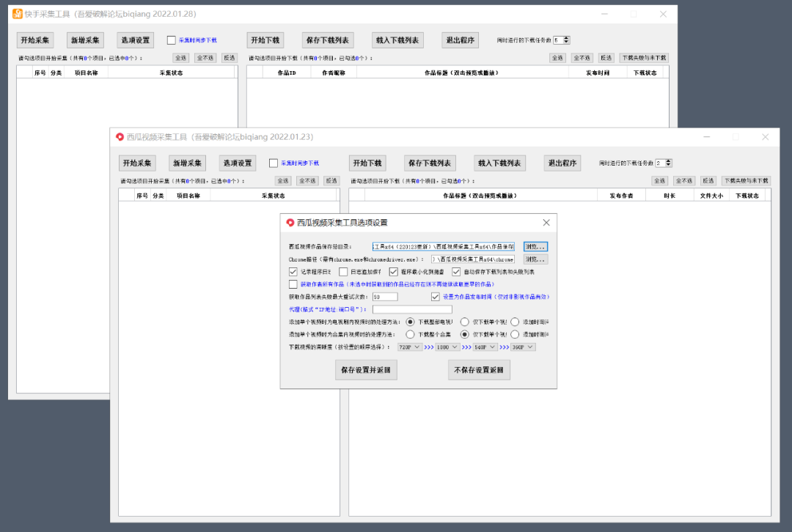Close the Kuaishou collection tool window
Image resolution: width=792 pixels, height=532 pixels.
coord(663,14)
